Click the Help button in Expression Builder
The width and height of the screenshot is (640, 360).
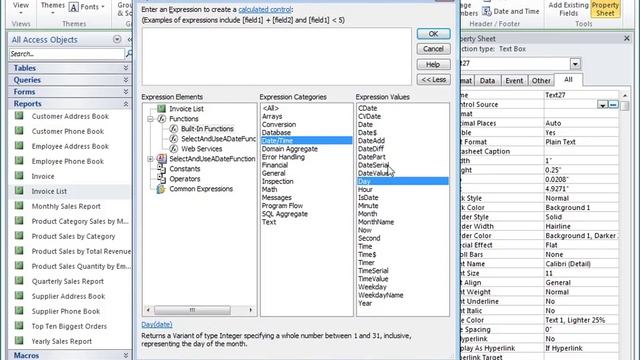point(433,64)
